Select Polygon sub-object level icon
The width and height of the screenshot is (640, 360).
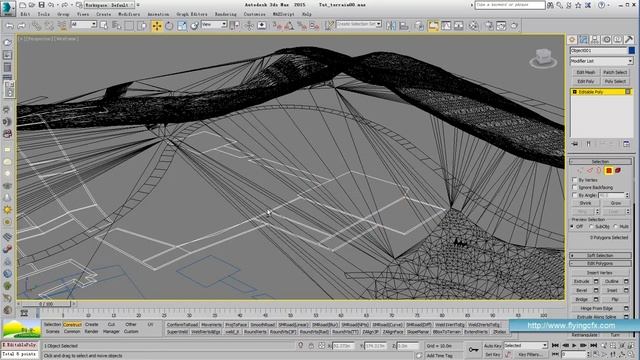pyautogui.click(x=609, y=171)
